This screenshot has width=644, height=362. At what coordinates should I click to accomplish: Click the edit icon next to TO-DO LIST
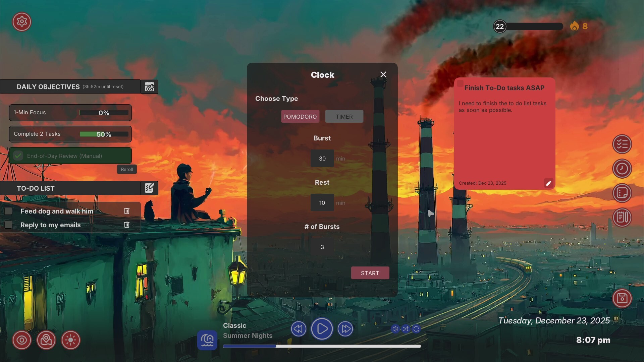pos(149,188)
